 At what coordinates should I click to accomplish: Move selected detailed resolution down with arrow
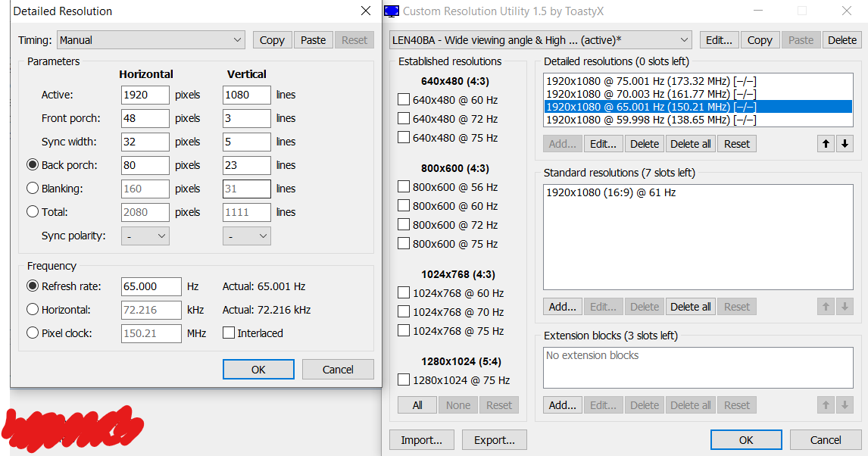[x=845, y=144]
